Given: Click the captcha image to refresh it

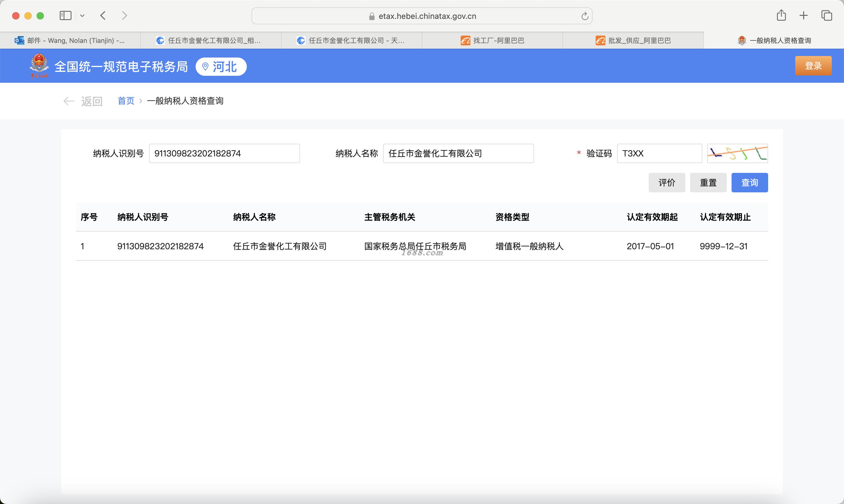Looking at the screenshot, I should point(737,153).
